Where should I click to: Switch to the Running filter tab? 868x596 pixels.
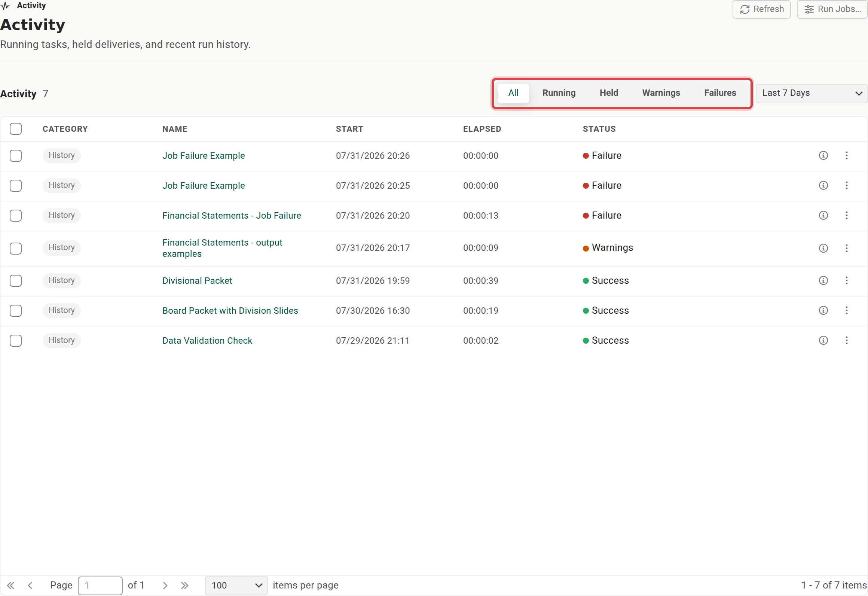tap(559, 93)
